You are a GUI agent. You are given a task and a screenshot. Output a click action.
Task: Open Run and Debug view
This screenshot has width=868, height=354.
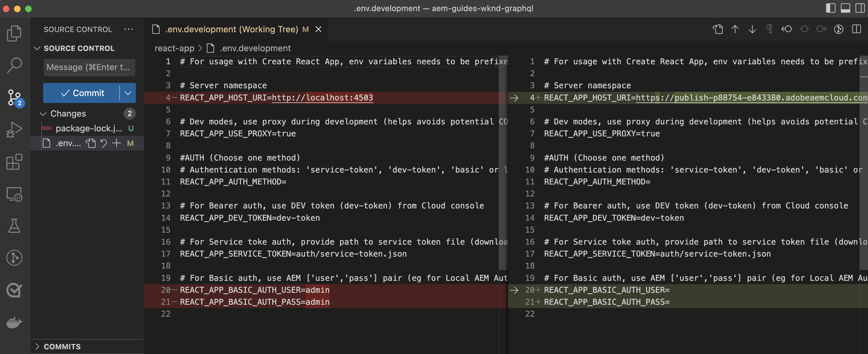click(14, 130)
